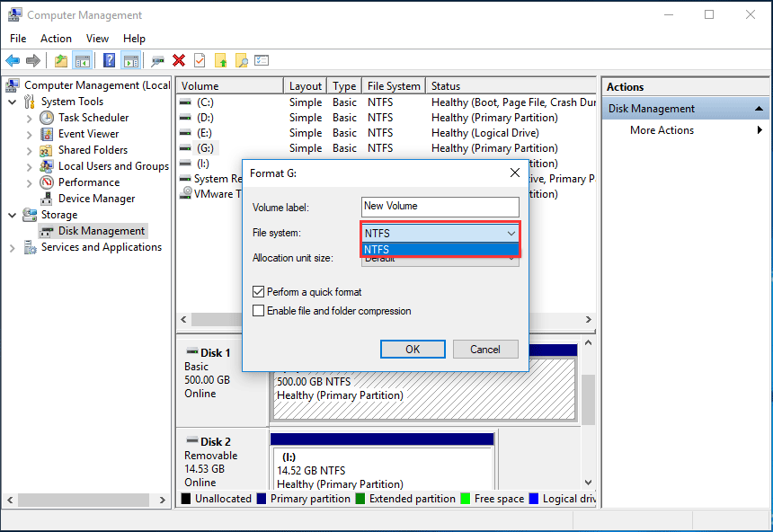Open More Actions in the Actions pane
773x532 pixels.
[662, 130]
